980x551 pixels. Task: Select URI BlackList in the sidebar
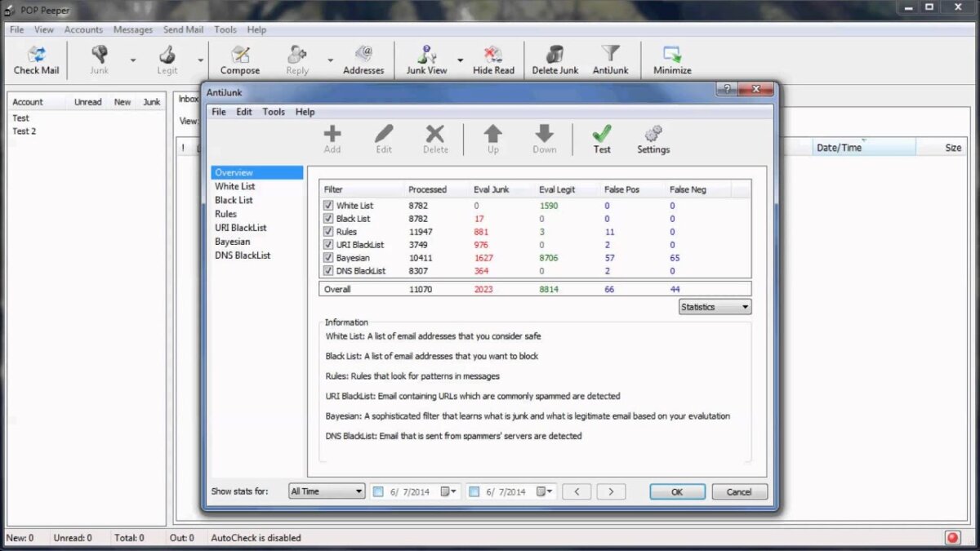[x=241, y=228]
